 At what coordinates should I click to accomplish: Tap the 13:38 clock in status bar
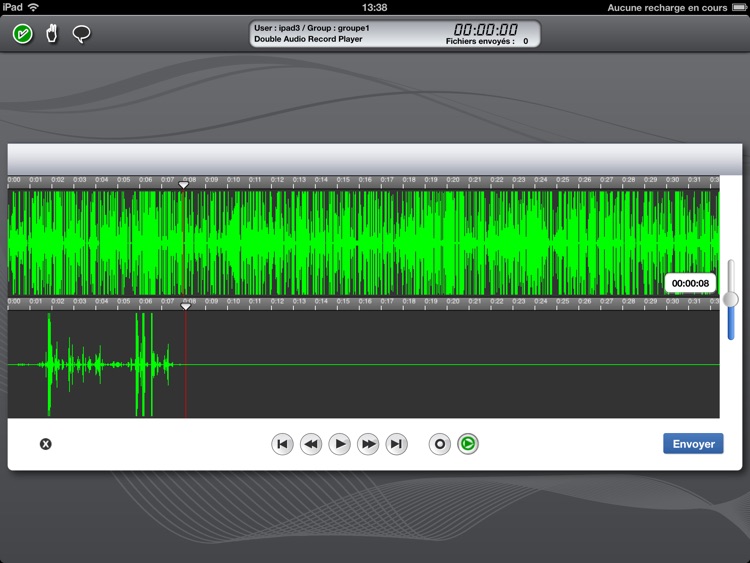[375, 7]
